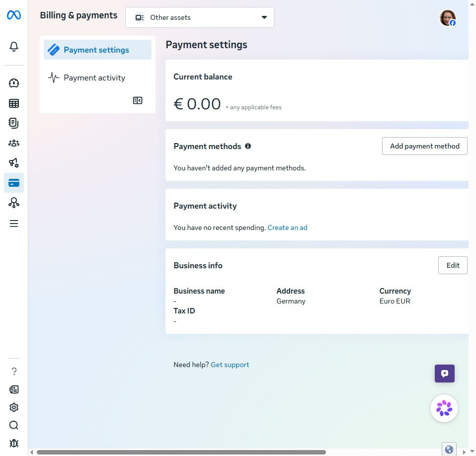Image resolution: width=476 pixels, height=456 pixels.
Task: Expand the Other assets dropdown
Action: (x=200, y=17)
